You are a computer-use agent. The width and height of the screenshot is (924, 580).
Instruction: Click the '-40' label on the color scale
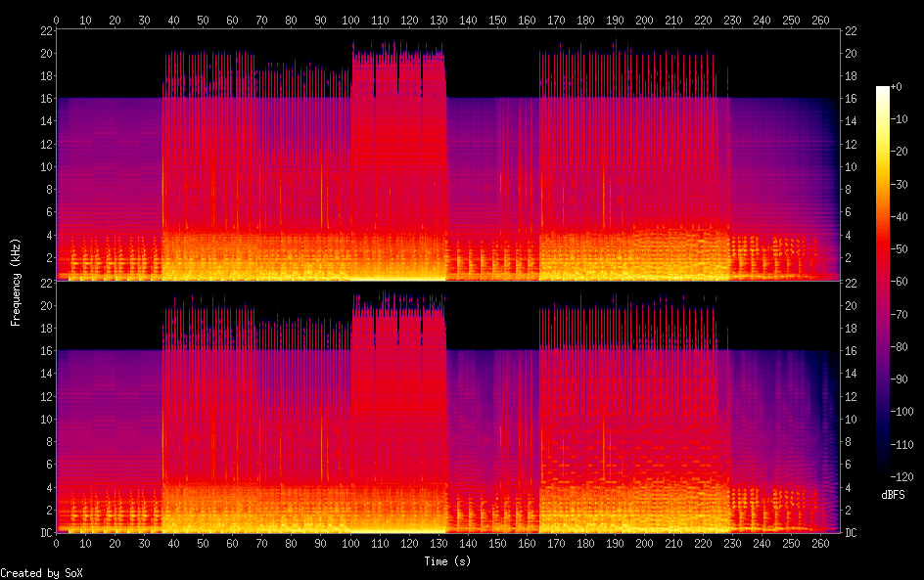(x=899, y=217)
